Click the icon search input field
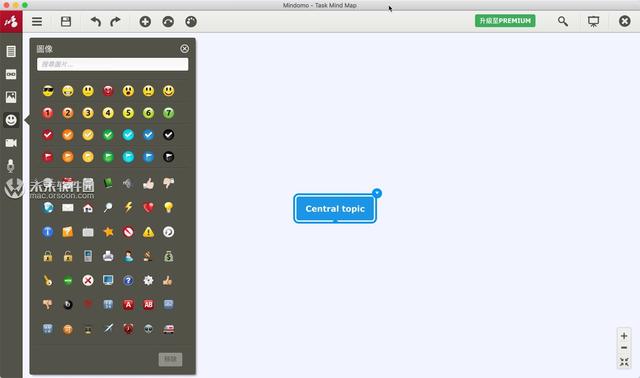The width and height of the screenshot is (640, 378). pos(113,64)
